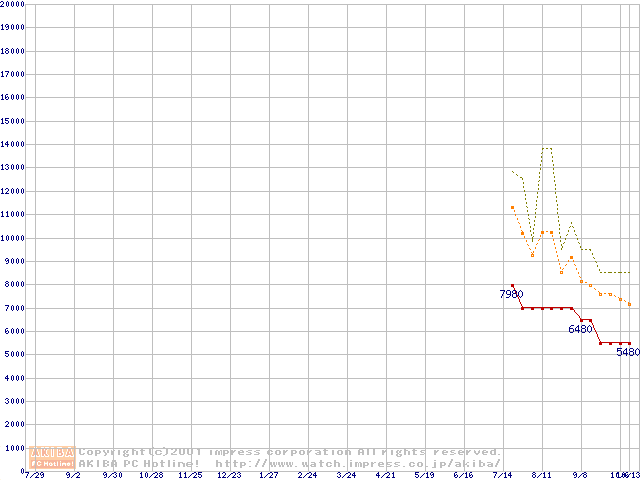Click the 7/14 date marker

(502, 475)
